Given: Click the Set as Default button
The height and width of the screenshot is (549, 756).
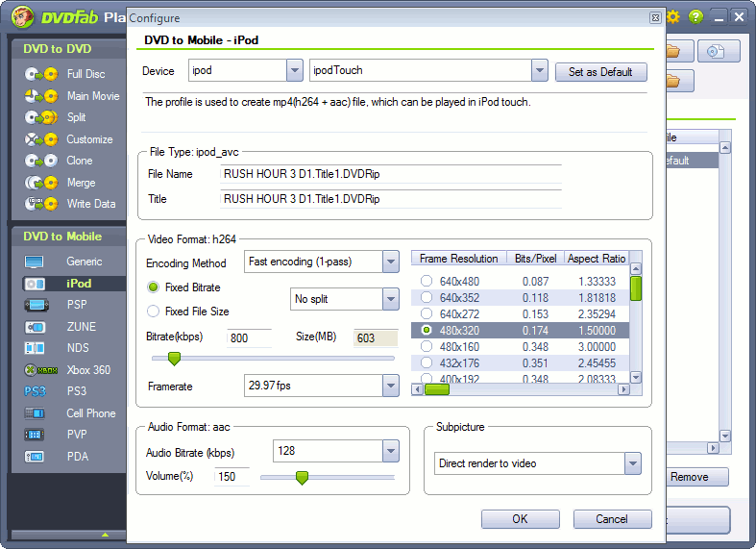Looking at the screenshot, I should click(600, 72).
